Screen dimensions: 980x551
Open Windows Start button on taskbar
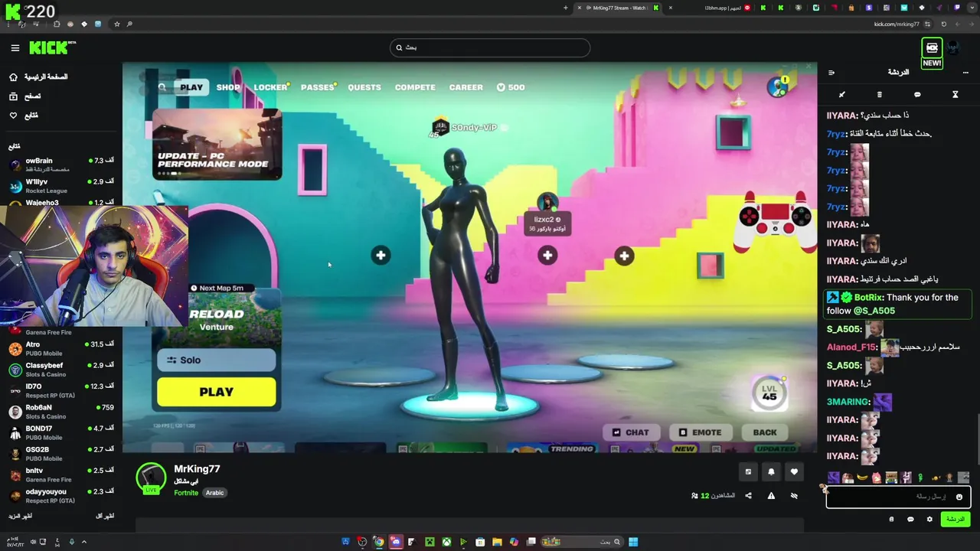(x=633, y=542)
